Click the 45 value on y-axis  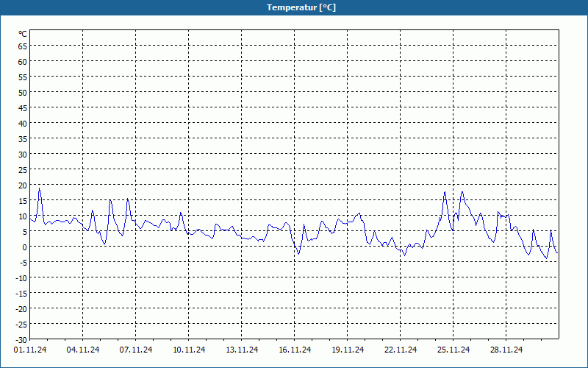pos(23,108)
